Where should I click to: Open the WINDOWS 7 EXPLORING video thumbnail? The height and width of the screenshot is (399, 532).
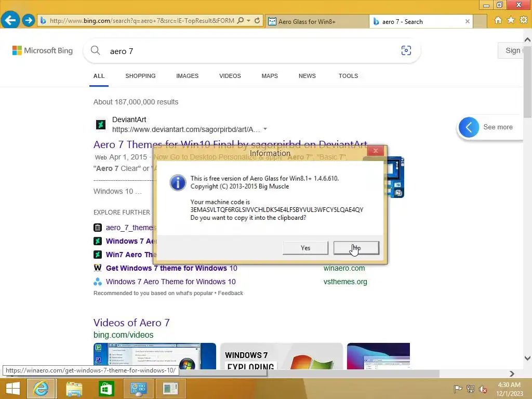[x=282, y=356]
